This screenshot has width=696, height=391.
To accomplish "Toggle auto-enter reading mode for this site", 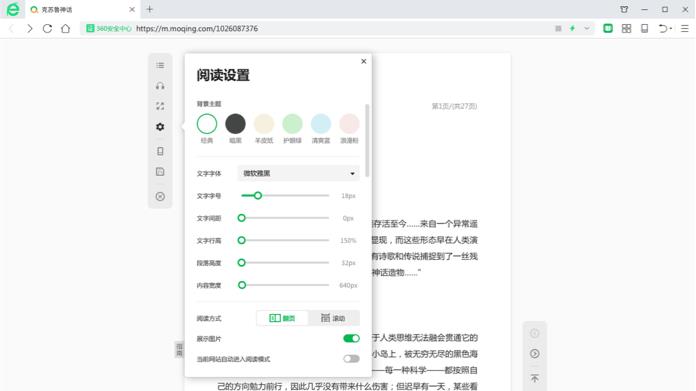I will pos(351,359).
